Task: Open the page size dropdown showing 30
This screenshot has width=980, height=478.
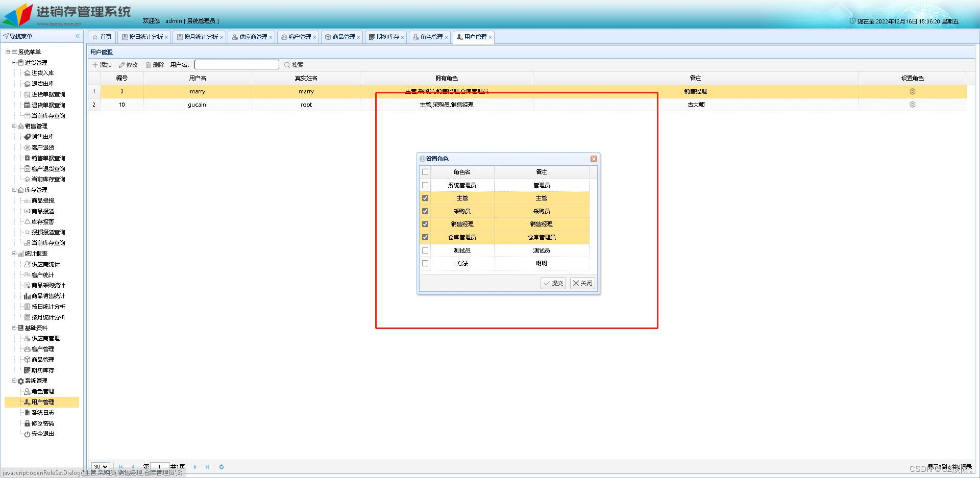Action: (101, 467)
